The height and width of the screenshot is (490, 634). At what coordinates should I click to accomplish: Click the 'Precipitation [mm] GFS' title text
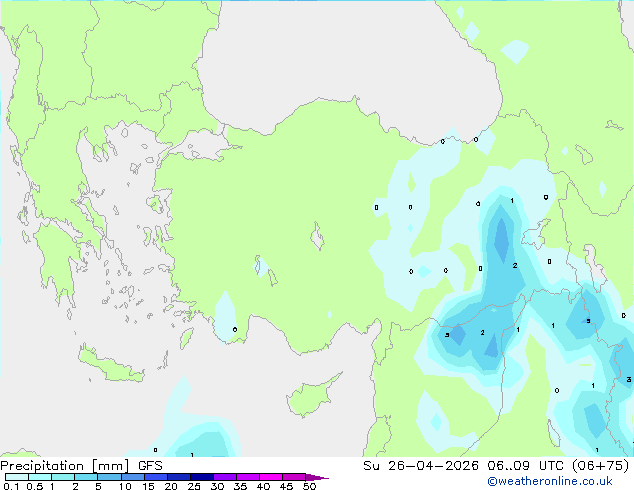[x=81, y=466]
